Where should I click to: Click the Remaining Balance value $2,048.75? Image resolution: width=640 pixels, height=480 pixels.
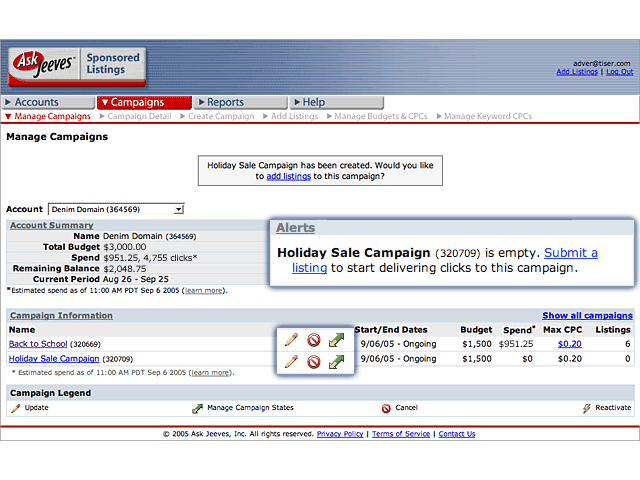124,269
